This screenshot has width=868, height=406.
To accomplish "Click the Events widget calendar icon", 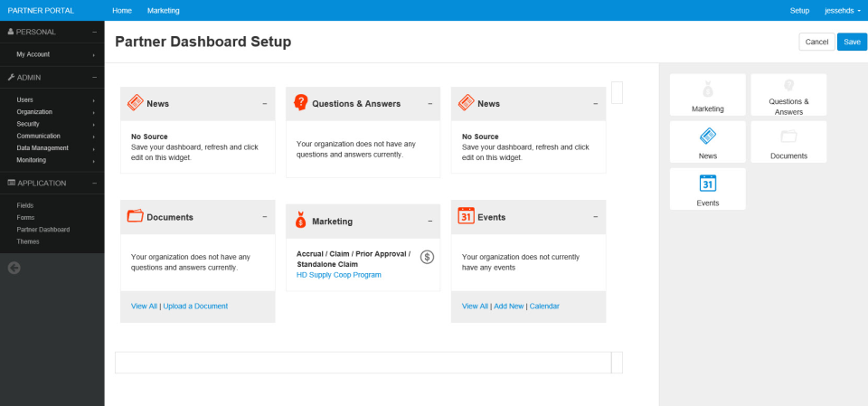I will click(x=466, y=216).
